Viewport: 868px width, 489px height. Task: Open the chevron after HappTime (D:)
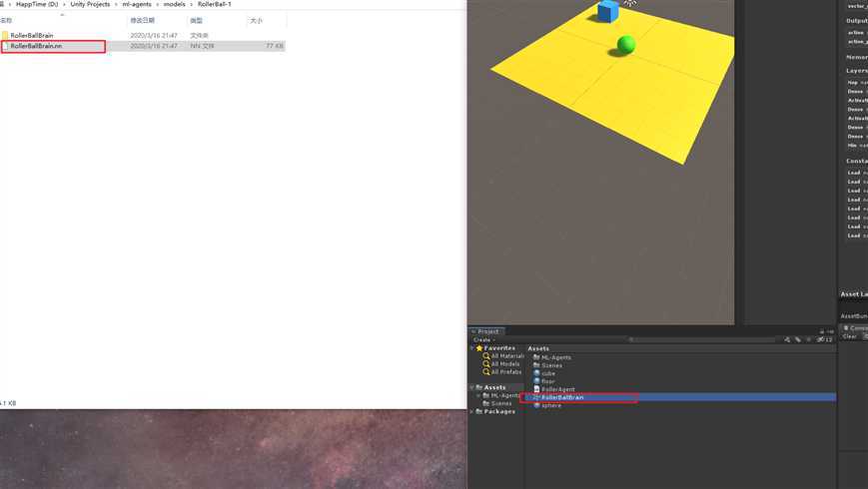tap(64, 4)
